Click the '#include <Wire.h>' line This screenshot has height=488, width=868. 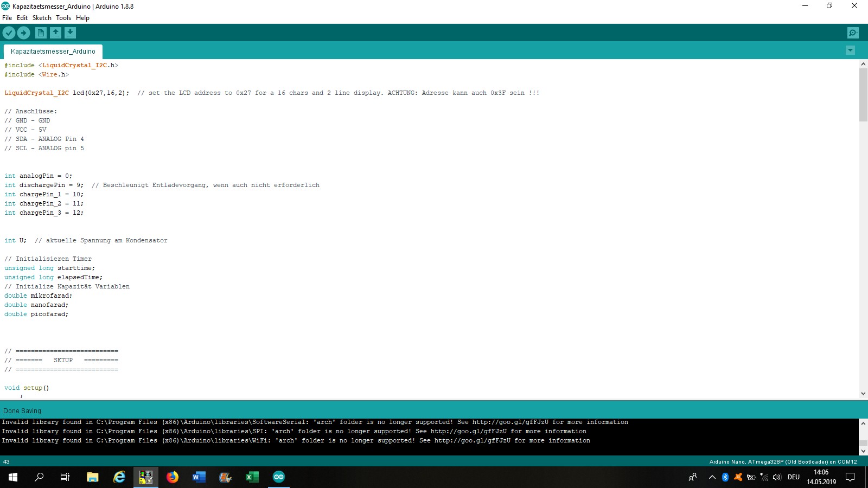(x=36, y=74)
